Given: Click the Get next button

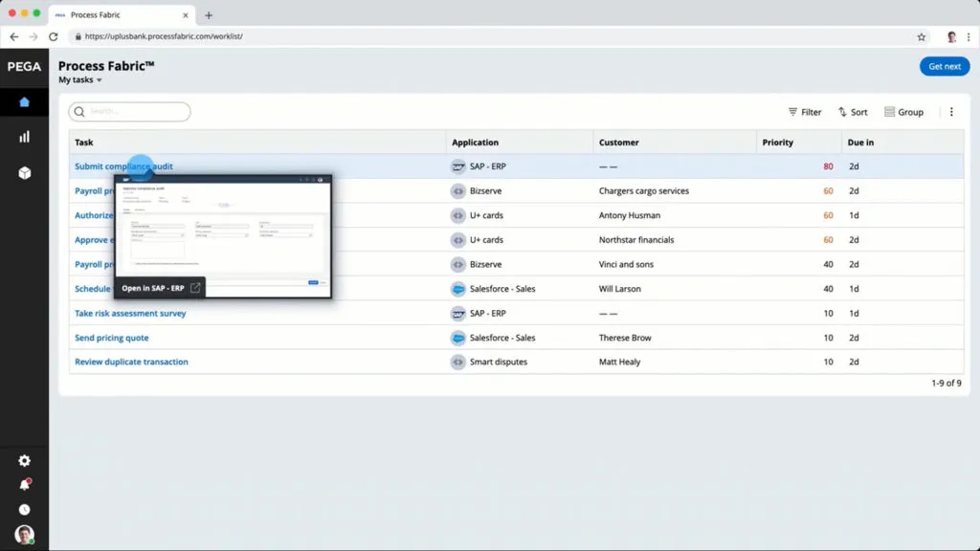Looking at the screenshot, I should [x=945, y=66].
